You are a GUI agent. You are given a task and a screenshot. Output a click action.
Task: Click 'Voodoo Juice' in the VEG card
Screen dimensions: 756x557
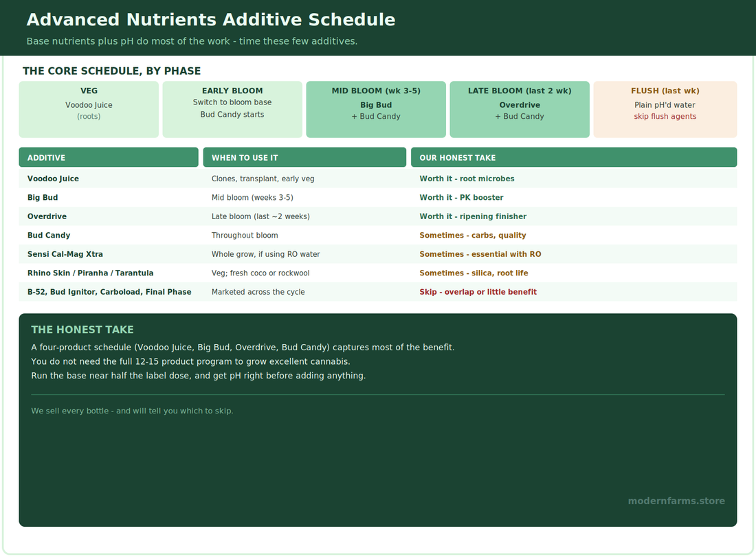89,105
